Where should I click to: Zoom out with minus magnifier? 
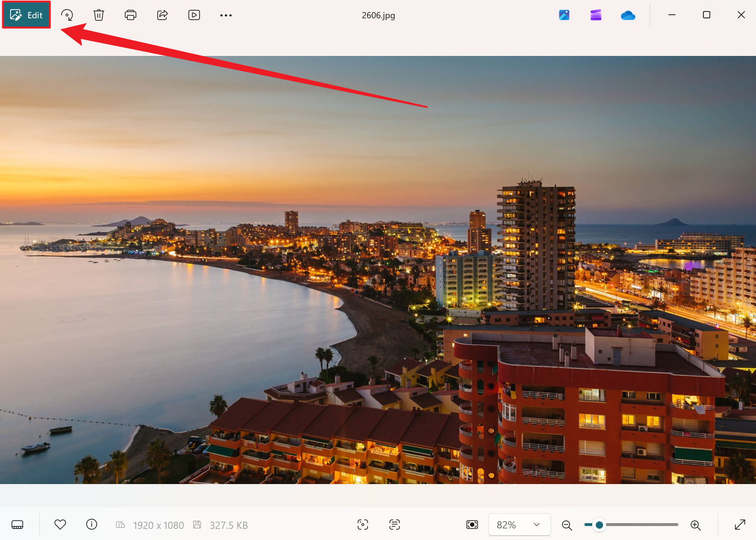(567, 525)
